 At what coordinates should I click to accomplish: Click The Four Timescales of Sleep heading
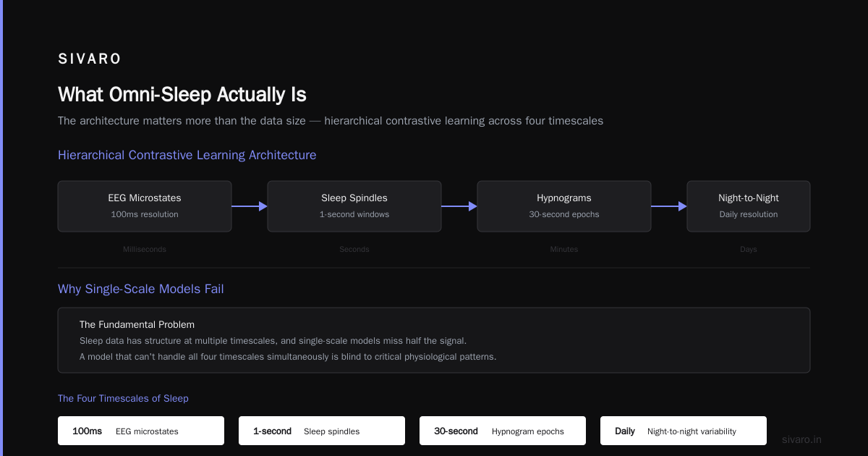click(123, 398)
